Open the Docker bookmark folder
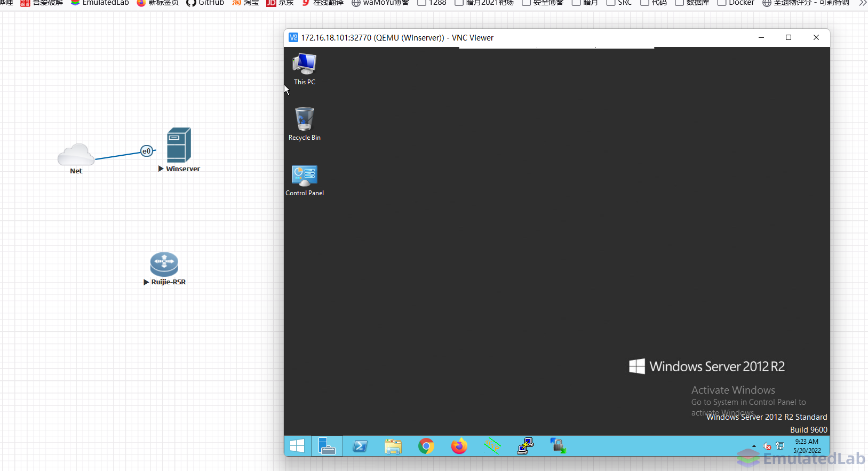 coord(736,3)
